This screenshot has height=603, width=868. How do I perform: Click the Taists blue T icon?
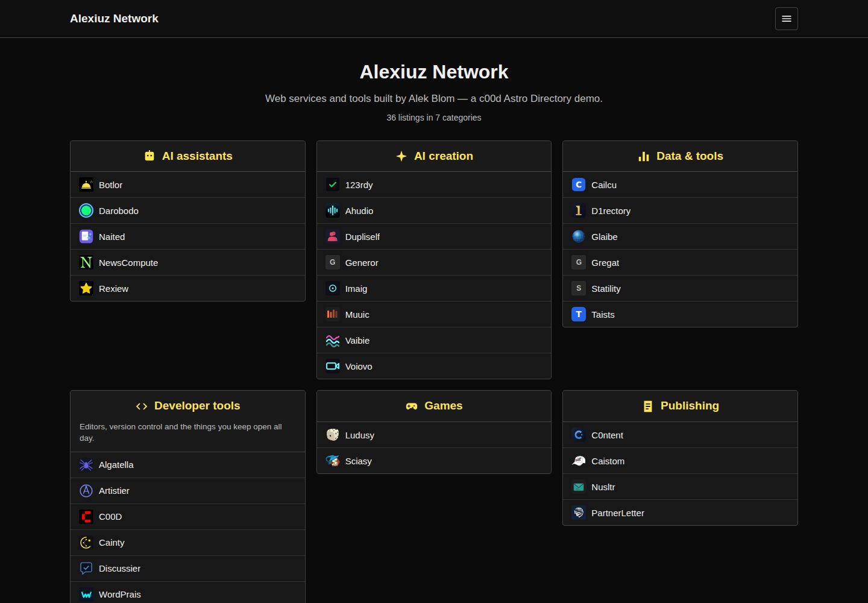(579, 314)
